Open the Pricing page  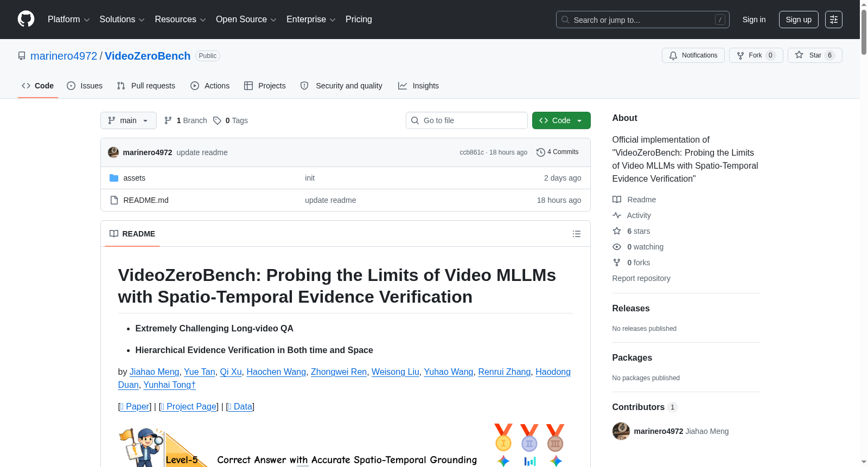(359, 20)
